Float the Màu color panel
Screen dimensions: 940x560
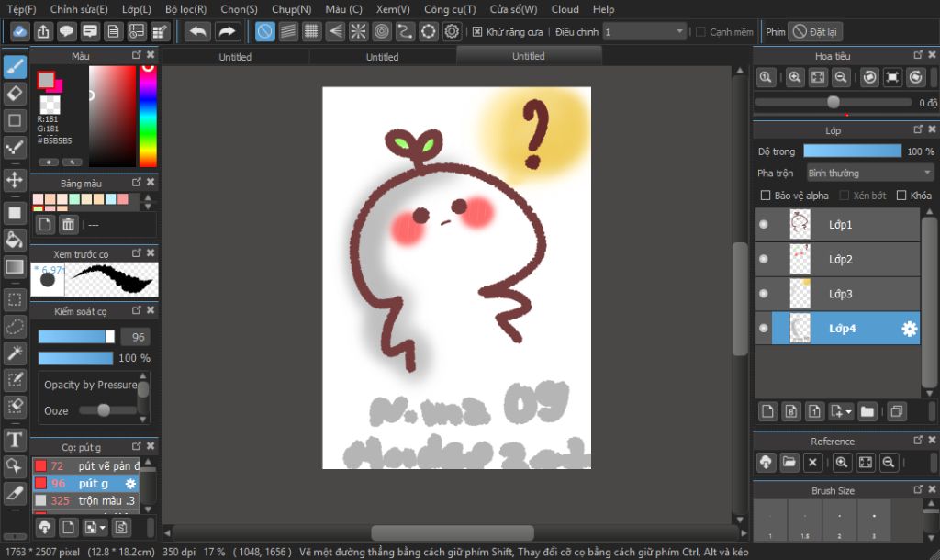pos(136,55)
